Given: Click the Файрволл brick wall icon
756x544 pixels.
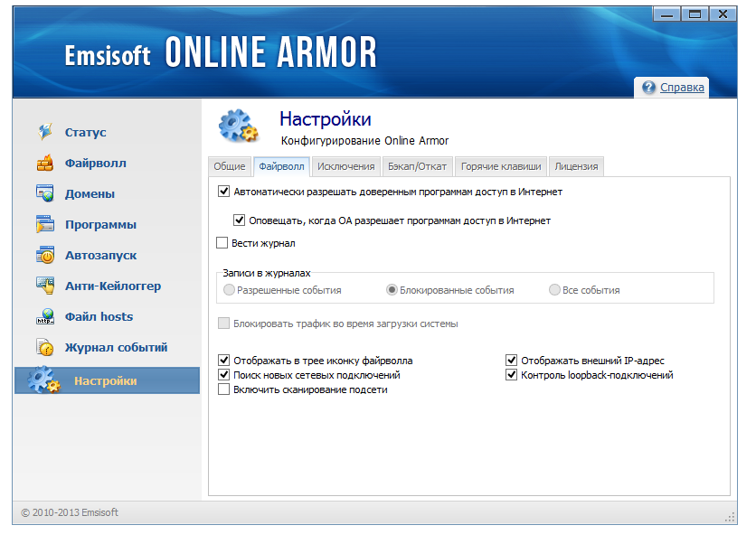Looking at the screenshot, I should coord(45,163).
